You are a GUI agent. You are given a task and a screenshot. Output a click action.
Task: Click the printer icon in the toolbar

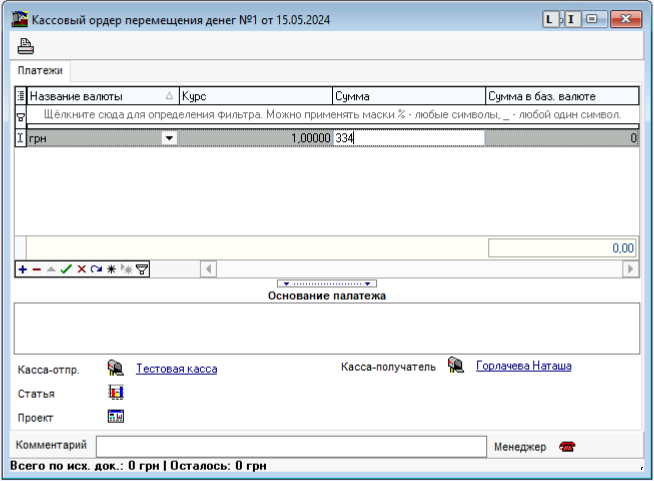(25, 46)
